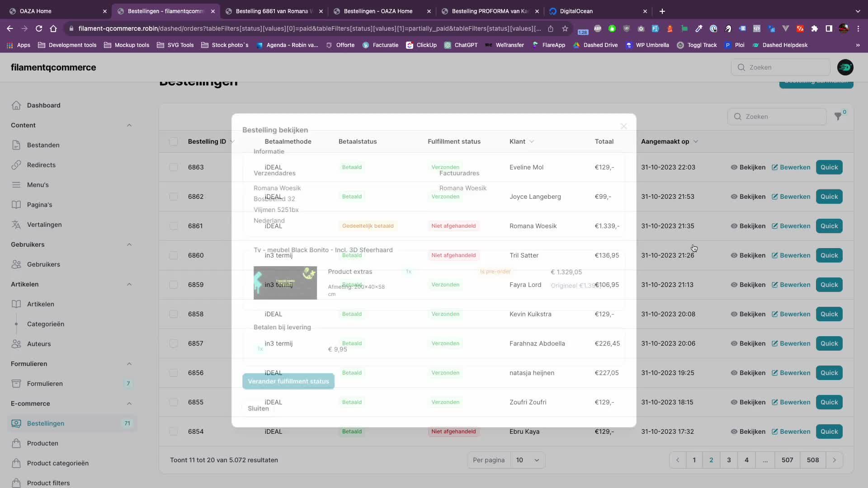Toggle the select-all checkbox in table header
868x488 pixels.
[174, 141]
